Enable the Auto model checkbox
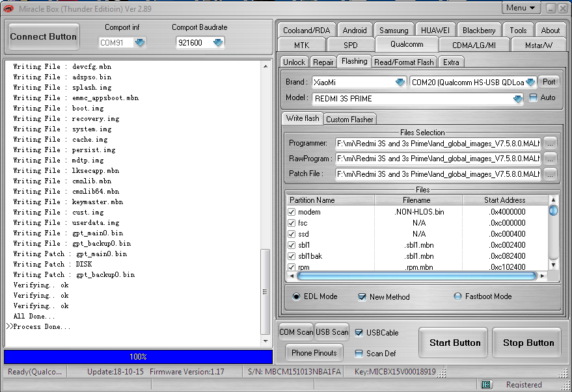 (x=534, y=98)
